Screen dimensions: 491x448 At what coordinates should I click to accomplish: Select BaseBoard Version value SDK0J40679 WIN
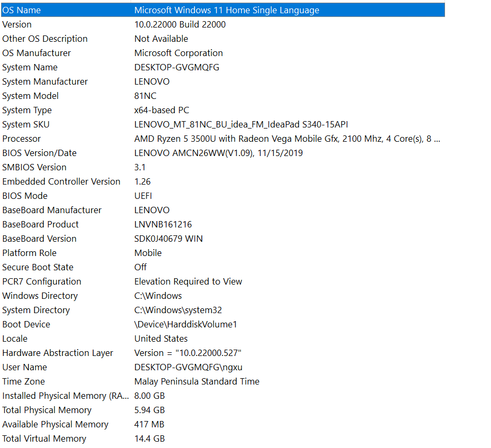point(169,239)
